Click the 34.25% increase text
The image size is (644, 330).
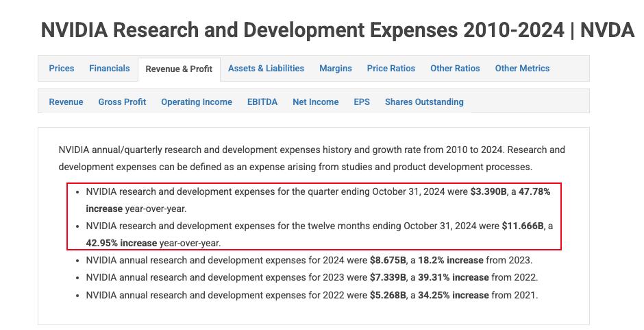pyautogui.click(x=454, y=296)
